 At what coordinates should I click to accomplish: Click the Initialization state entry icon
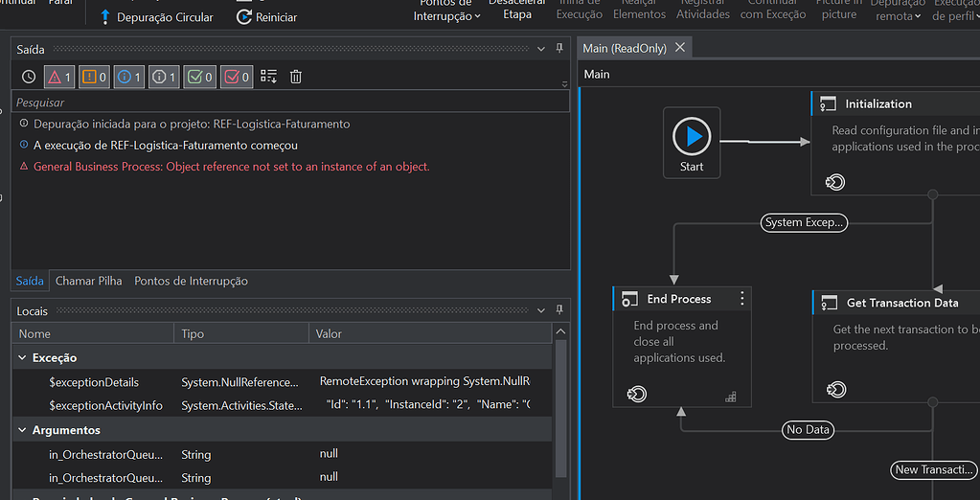pyautogui.click(x=834, y=182)
